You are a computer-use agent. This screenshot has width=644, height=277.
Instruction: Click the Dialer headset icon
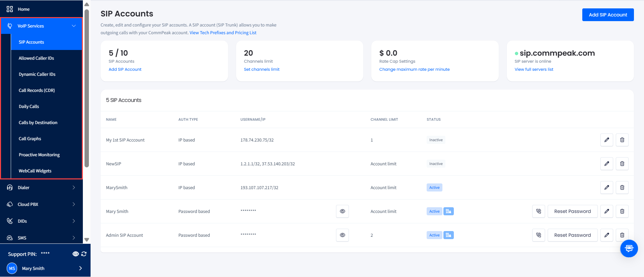pyautogui.click(x=10, y=187)
